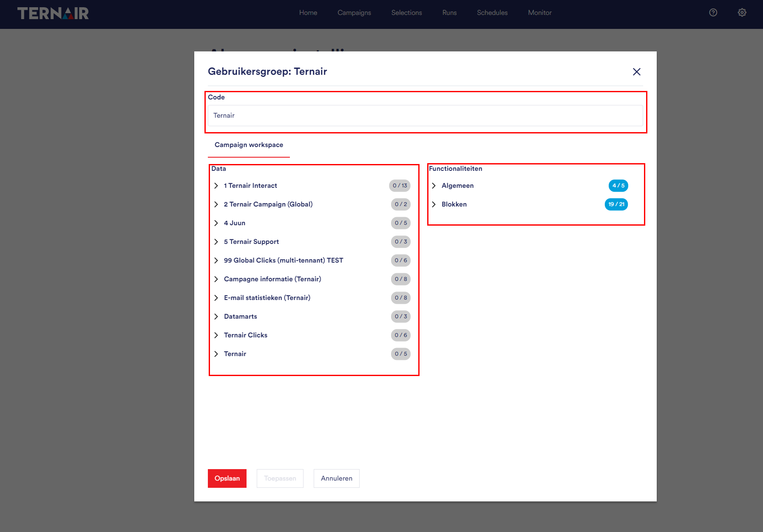This screenshot has height=532, width=763.
Task: Select the Algemeen label
Action: pos(457,186)
